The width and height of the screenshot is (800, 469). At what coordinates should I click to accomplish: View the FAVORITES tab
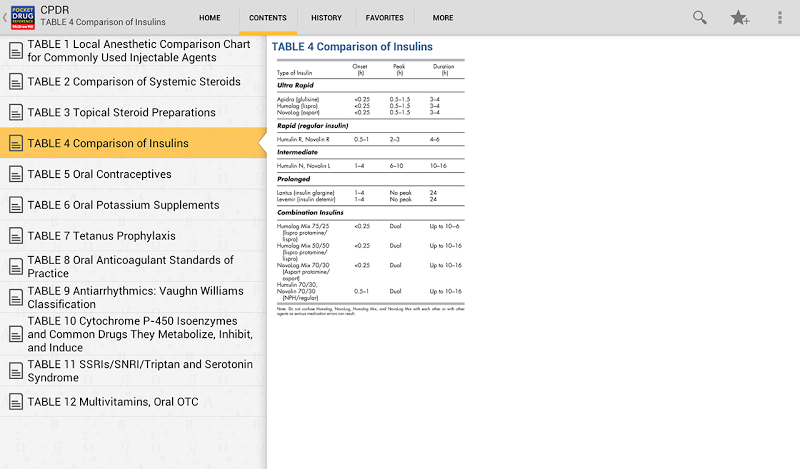pos(385,18)
